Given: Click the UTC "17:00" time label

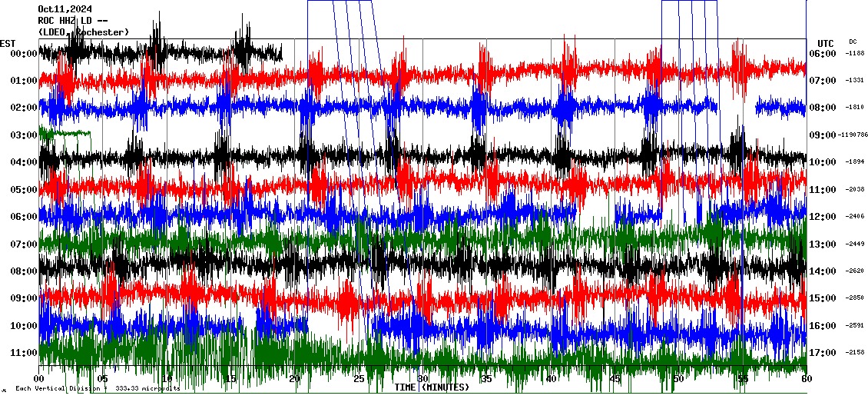Looking at the screenshot, I should (x=823, y=352).
